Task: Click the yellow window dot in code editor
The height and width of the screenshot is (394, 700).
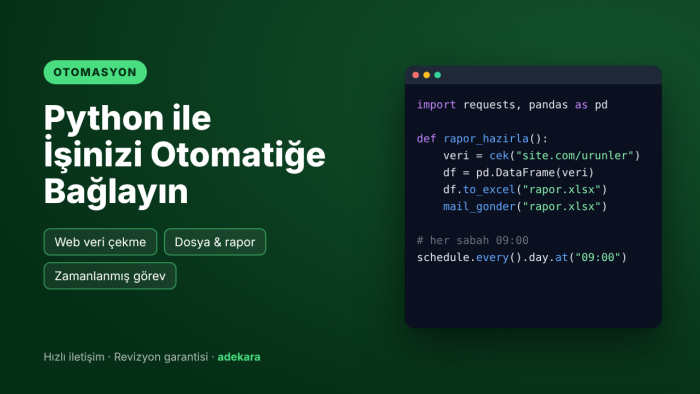Action: point(426,75)
